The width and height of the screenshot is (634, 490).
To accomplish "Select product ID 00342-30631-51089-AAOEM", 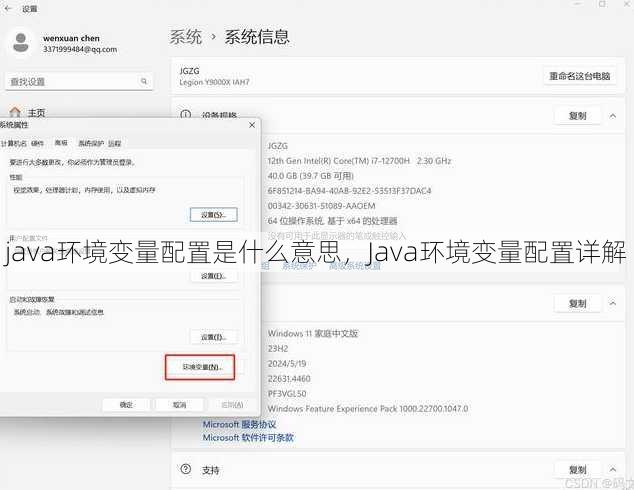I will pyautogui.click(x=321, y=205).
